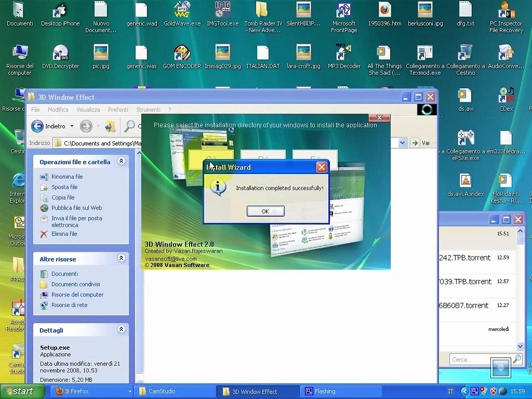This screenshot has height=399, width=532.
Task: Click OK in the Install Wizard dialog
Action: click(x=265, y=211)
